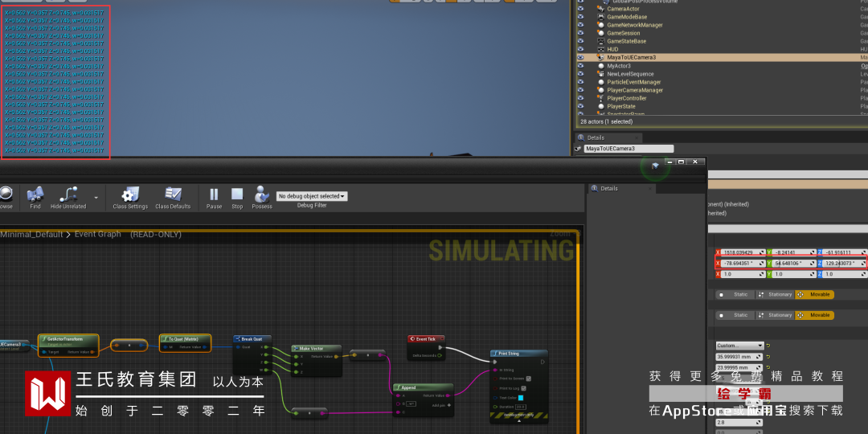Select CameraActor in World Outliner
Screen dimensions: 868x434
[x=624, y=9]
